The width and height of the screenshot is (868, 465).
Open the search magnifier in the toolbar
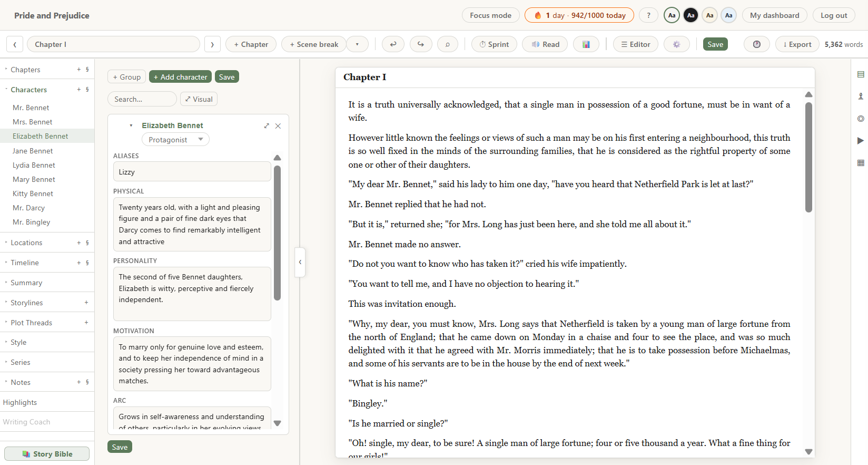click(x=448, y=44)
